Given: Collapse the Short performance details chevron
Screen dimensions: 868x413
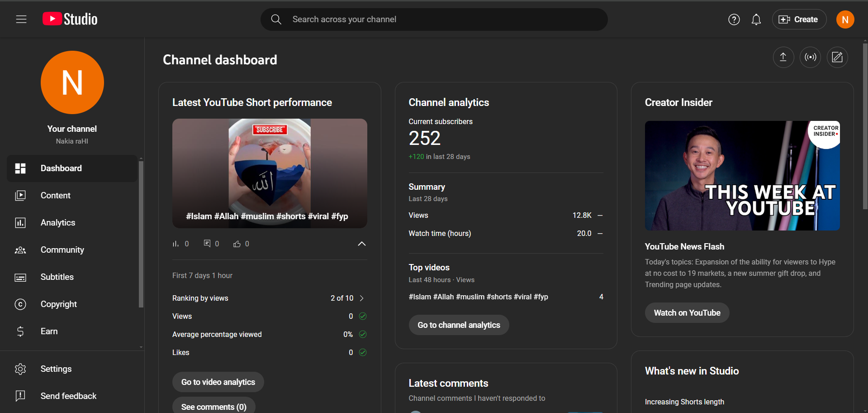Looking at the screenshot, I should coord(362,244).
